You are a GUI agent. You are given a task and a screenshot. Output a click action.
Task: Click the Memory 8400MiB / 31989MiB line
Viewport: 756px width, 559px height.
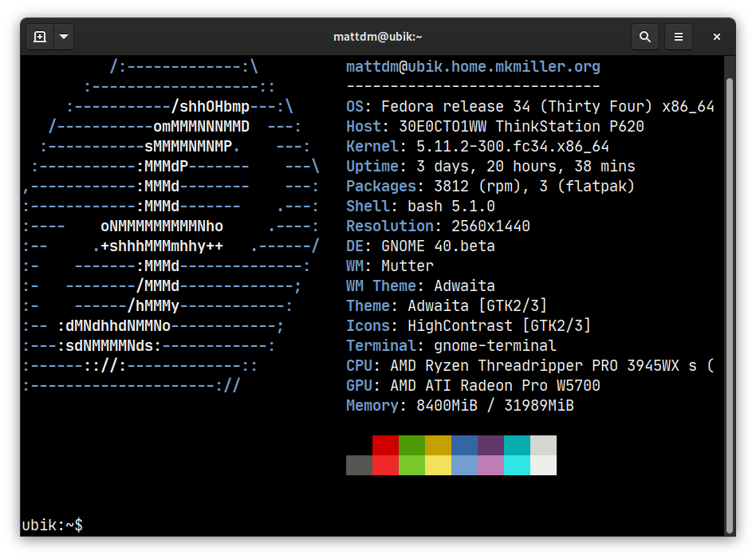point(460,406)
